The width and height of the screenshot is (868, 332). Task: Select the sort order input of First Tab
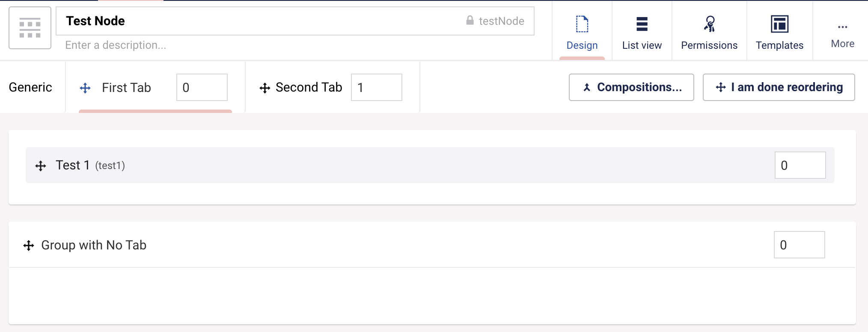point(202,87)
